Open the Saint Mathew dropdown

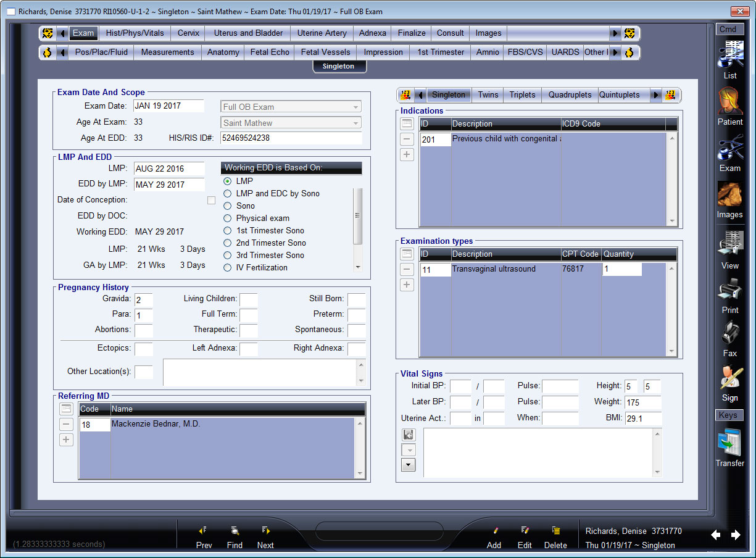pos(291,123)
